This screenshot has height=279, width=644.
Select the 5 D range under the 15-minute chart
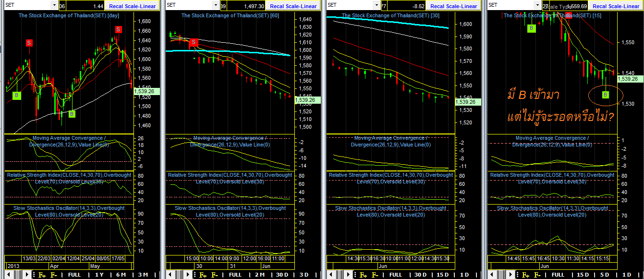point(605,275)
